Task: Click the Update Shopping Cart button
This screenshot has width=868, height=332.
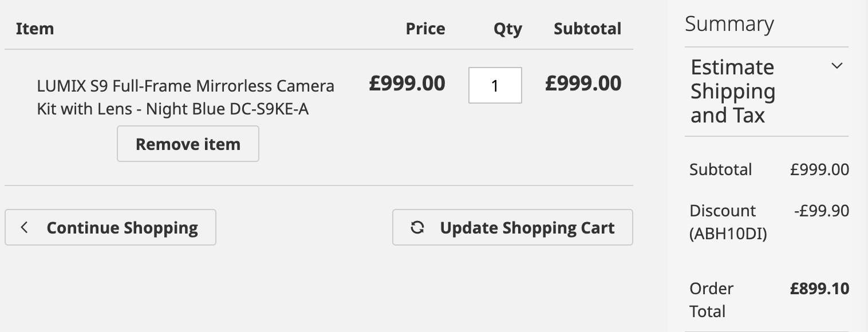Action: [512, 227]
